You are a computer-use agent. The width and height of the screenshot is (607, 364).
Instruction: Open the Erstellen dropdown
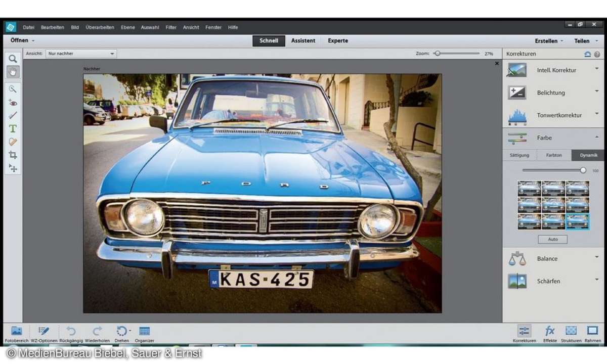[548, 41]
